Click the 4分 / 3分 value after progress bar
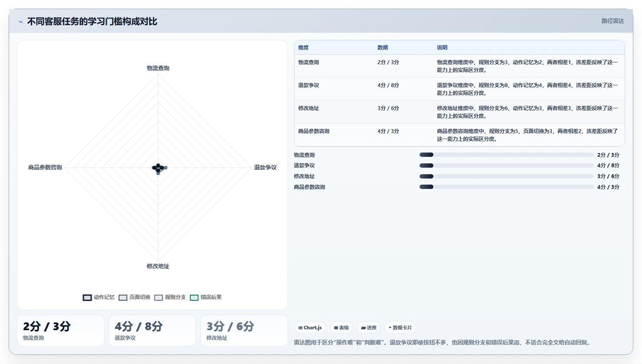Viewport: 642px width, 364px height. (x=608, y=187)
